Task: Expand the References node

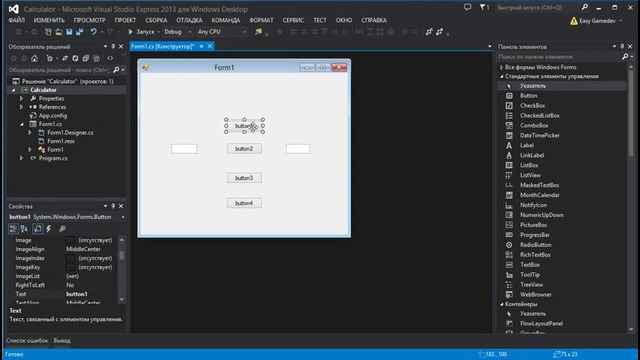Action: coord(22,107)
